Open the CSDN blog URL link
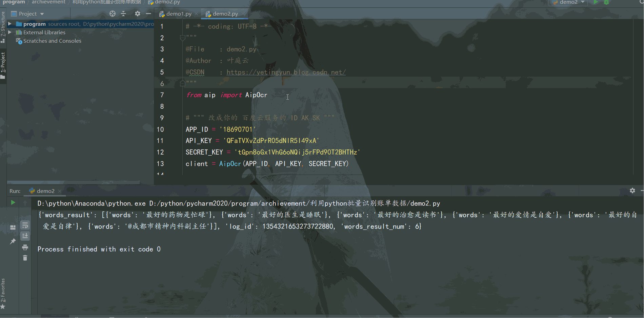Screen dimensions: 644x318 [286, 72]
